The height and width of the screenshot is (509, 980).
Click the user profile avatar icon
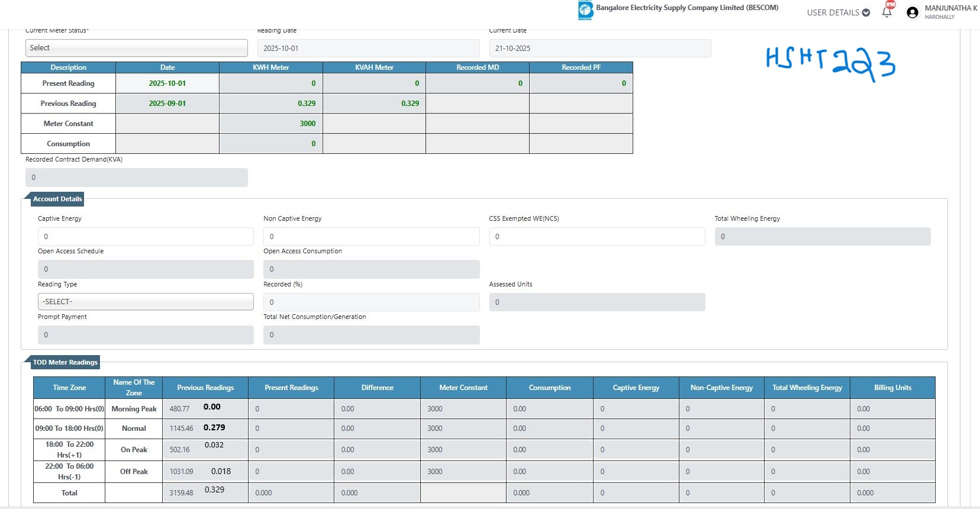pos(913,12)
